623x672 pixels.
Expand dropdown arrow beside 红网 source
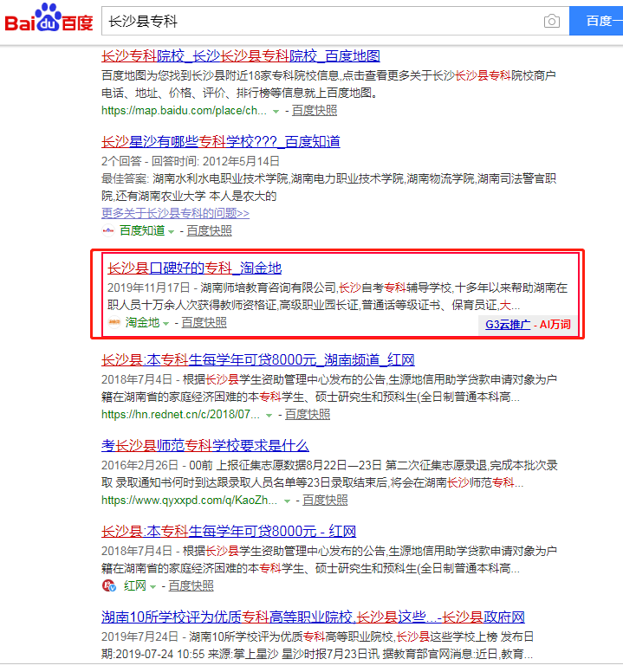[x=153, y=587]
